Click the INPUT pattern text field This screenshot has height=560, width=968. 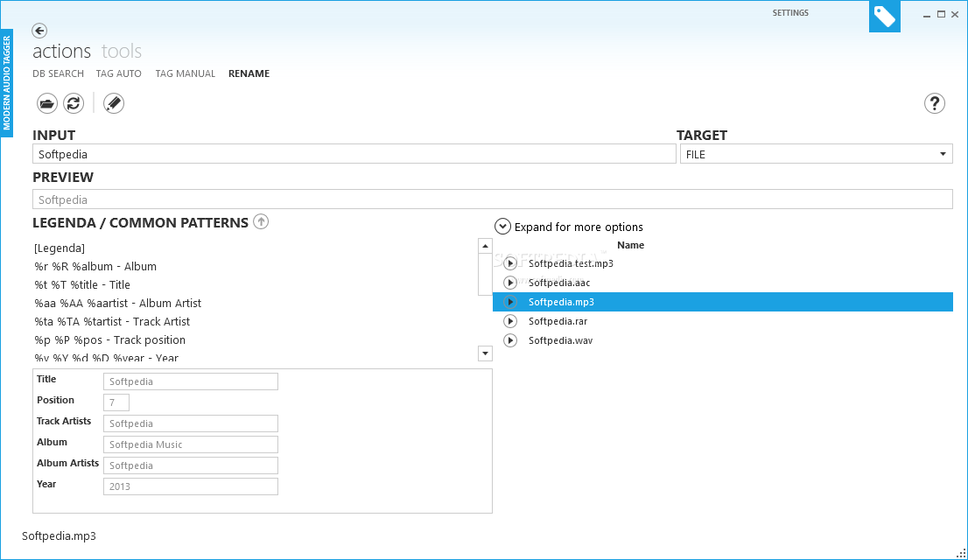point(354,154)
